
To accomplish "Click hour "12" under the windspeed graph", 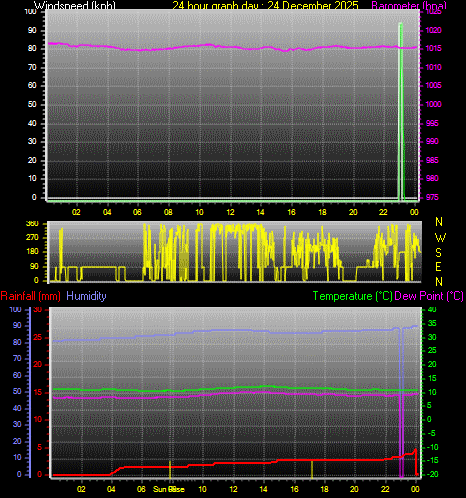I will [230, 212].
